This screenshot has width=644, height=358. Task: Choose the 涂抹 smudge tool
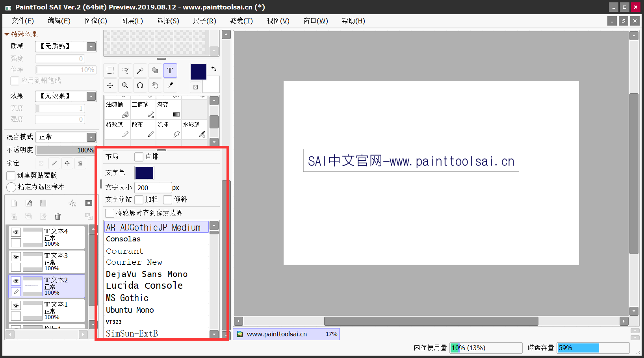[x=169, y=129]
